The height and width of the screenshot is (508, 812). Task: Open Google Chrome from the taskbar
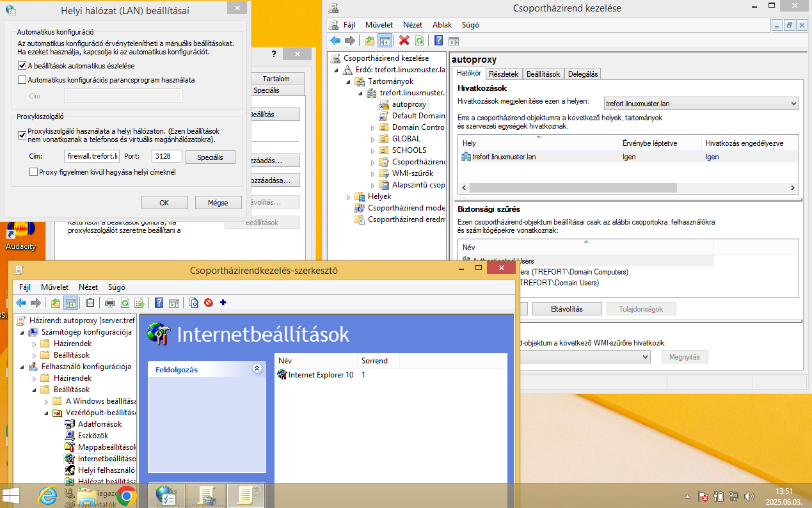point(126,495)
